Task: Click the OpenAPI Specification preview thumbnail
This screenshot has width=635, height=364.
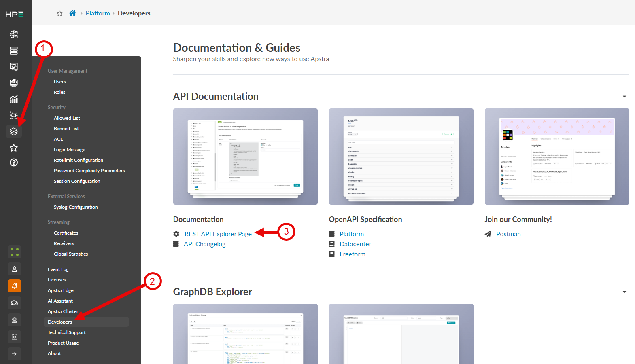Action: coord(401,157)
